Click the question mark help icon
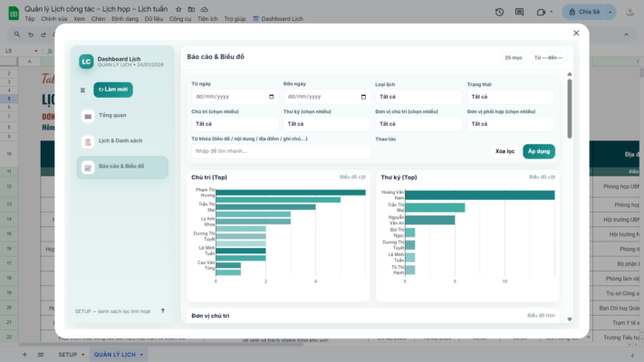644x362 pixels. click(163, 310)
